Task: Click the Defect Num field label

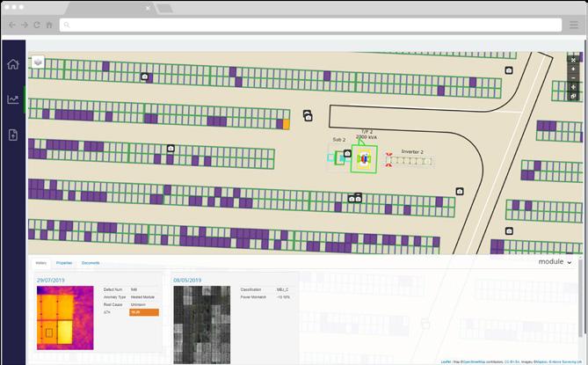Action: tap(113, 289)
